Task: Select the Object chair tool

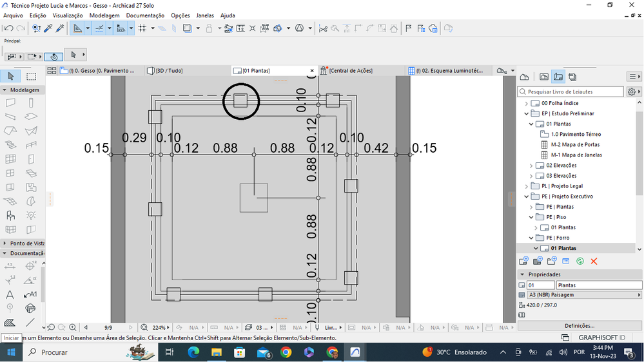Action: 10,216
